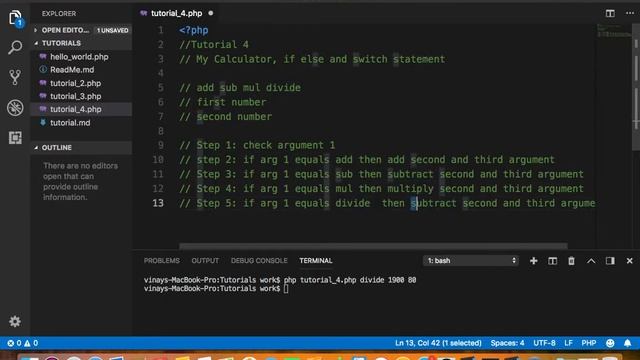
Task: Open hello_world.php in the explorer
Action: [79, 57]
